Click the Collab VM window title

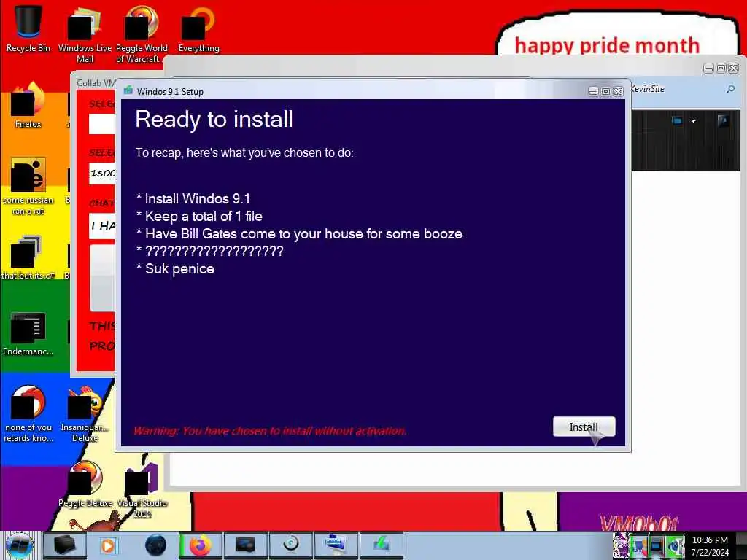click(x=96, y=83)
